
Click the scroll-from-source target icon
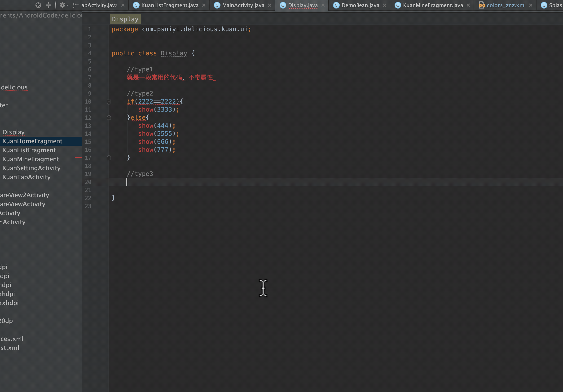point(38,5)
